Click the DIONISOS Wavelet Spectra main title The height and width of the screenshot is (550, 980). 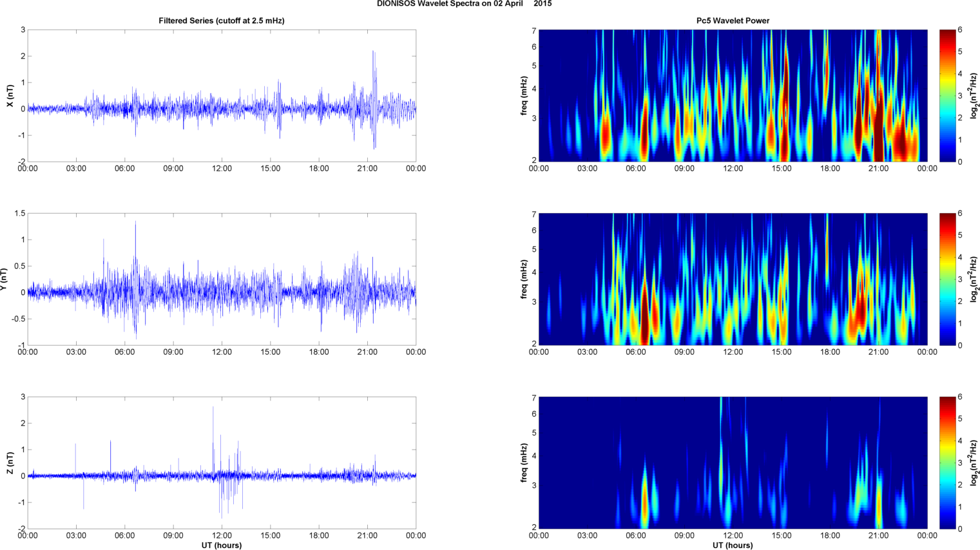click(464, 4)
